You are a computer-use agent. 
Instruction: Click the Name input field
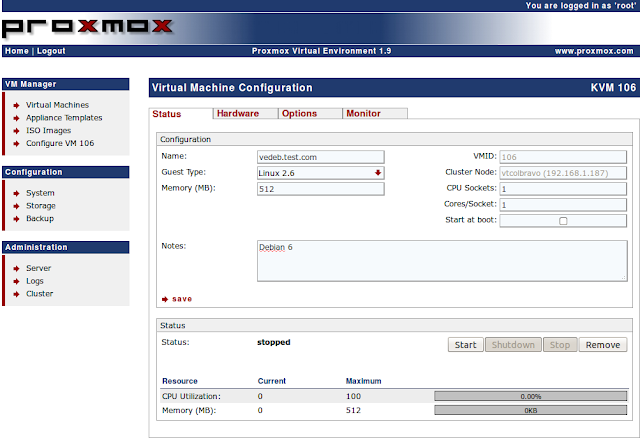click(321, 157)
